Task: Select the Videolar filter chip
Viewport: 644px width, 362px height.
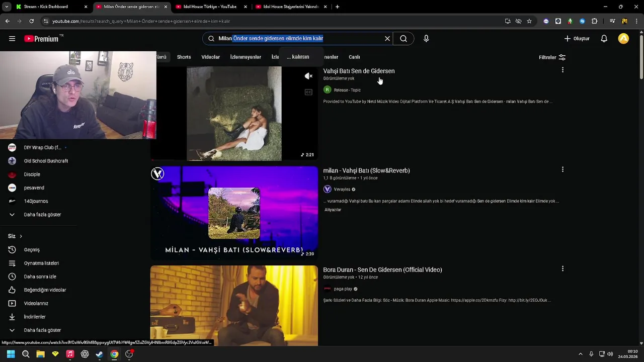Action: point(210,57)
